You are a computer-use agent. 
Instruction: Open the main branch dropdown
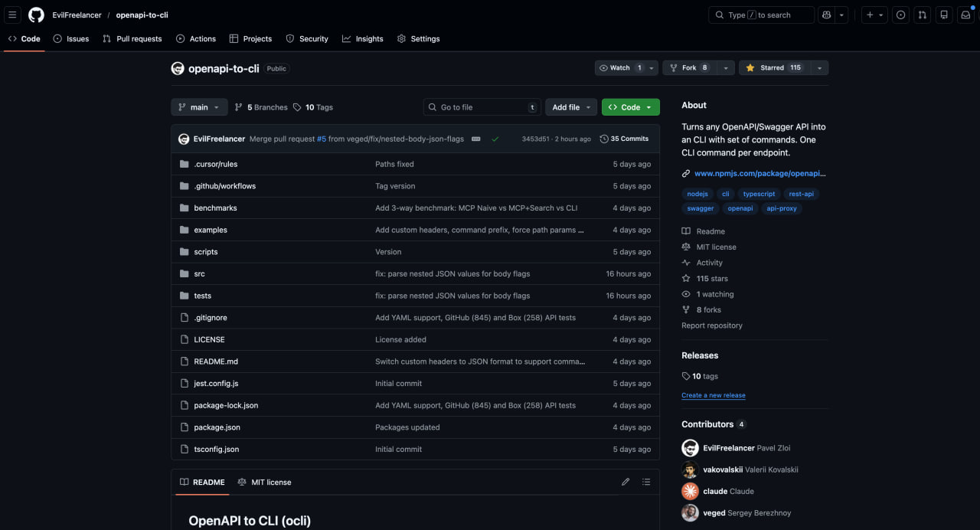[199, 107]
